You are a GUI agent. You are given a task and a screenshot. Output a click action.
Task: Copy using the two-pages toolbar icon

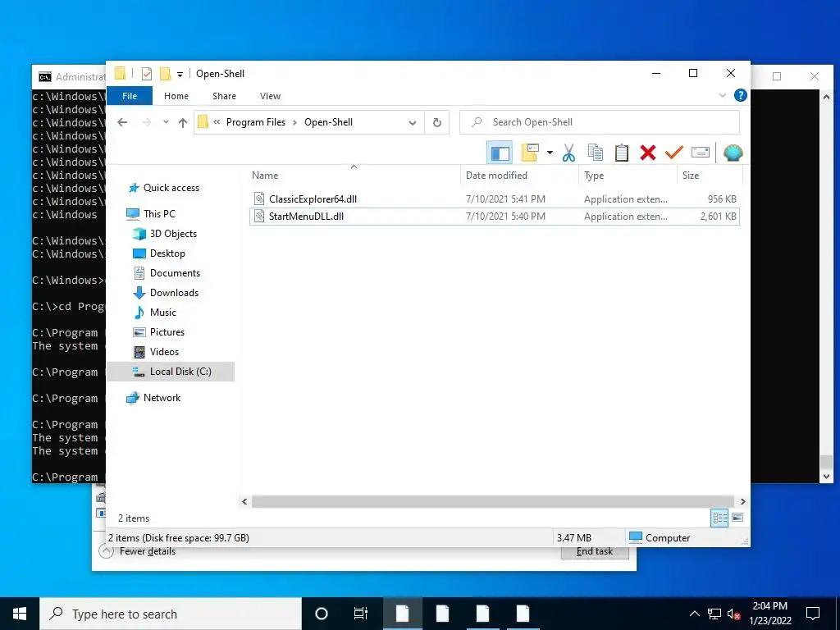596,153
